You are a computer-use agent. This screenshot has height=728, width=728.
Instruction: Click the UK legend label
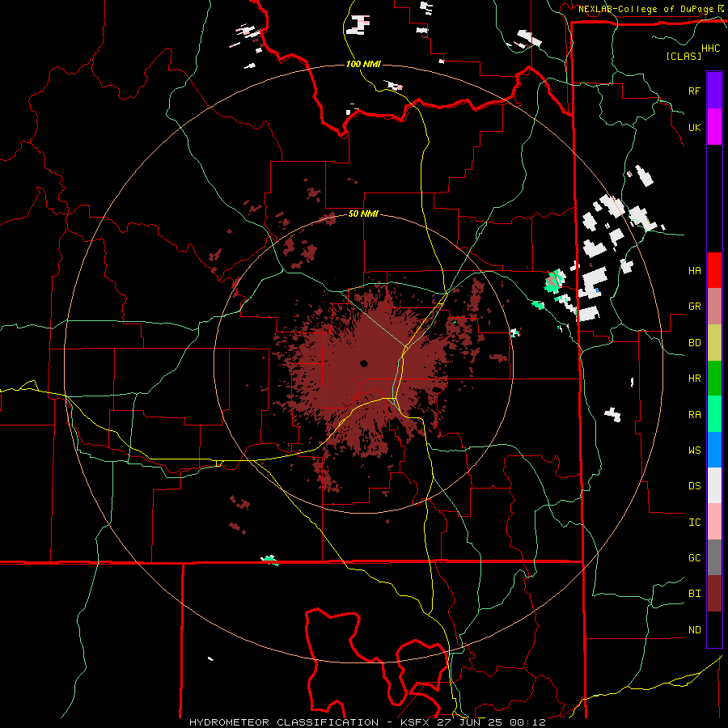[695, 127]
